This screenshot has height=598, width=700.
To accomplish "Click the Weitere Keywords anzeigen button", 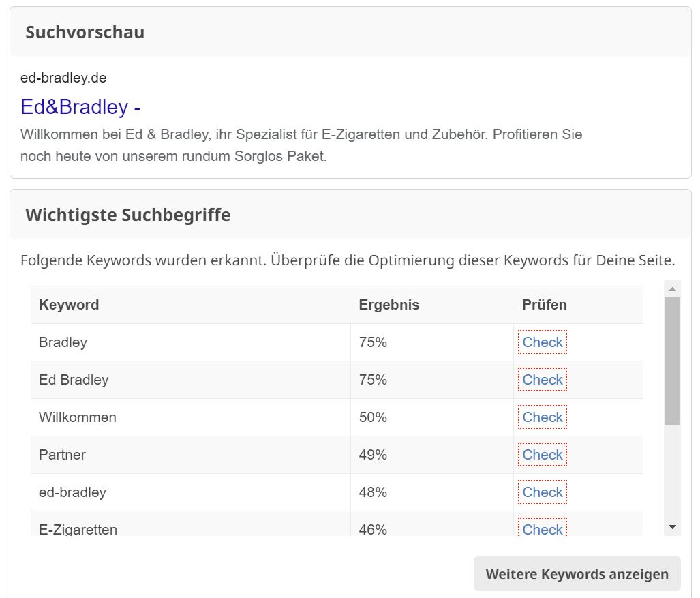I will (577, 574).
